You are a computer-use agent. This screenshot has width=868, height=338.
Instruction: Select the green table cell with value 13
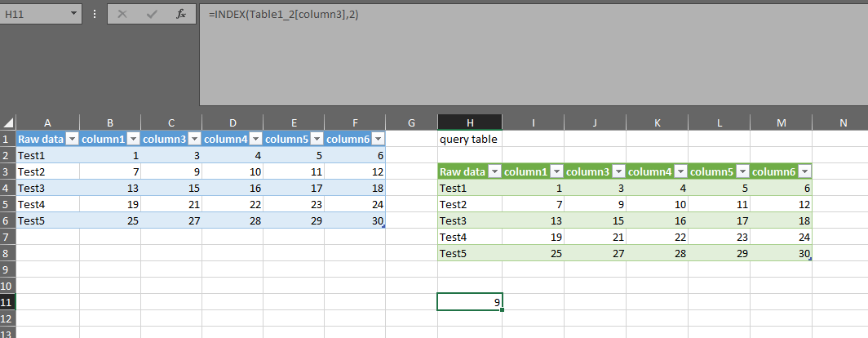pos(533,220)
